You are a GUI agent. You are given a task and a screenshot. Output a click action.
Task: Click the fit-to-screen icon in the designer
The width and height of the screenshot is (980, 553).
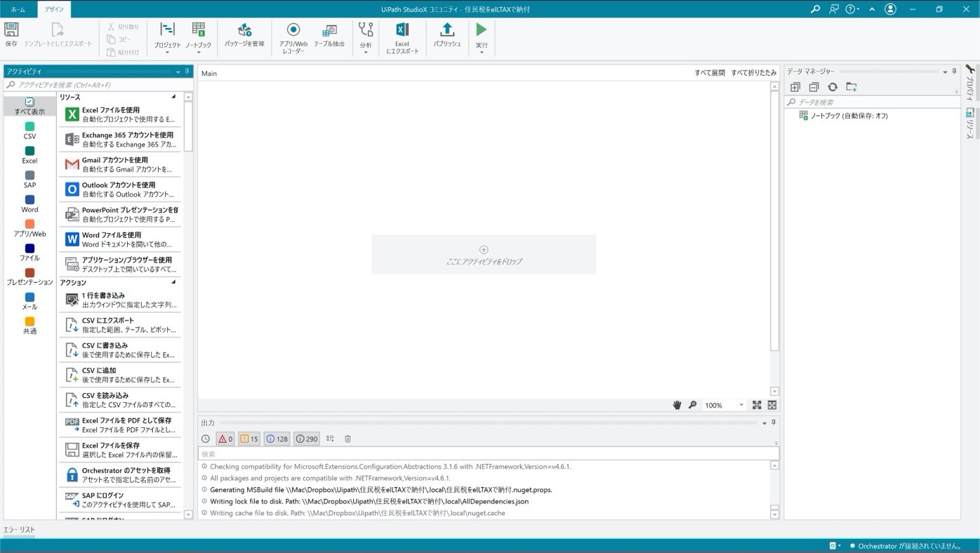click(757, 405)
